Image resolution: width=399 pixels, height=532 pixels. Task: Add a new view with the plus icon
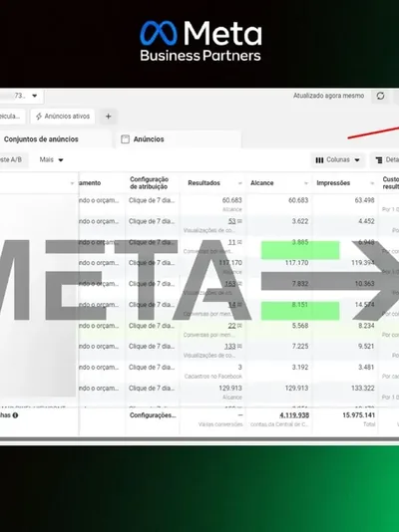[x=108, y=117]
